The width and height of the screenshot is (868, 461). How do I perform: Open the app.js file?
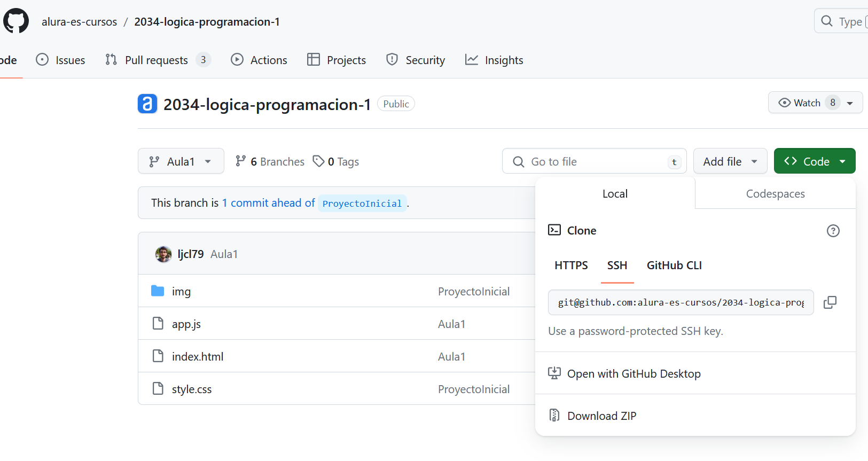pos(186,324)
